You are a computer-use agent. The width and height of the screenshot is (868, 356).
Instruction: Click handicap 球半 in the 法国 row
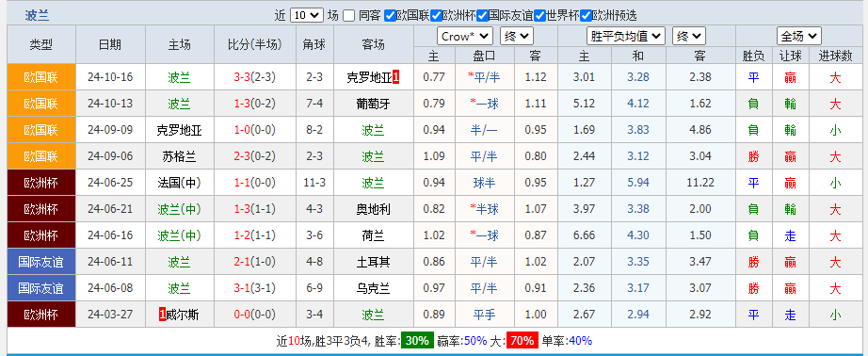click(485, 183)
